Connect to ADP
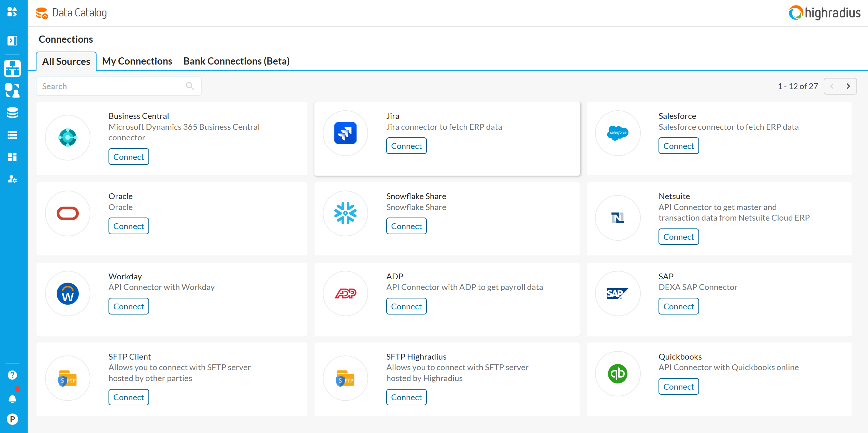Screen dimensions: 868x433 pos(406,306)
